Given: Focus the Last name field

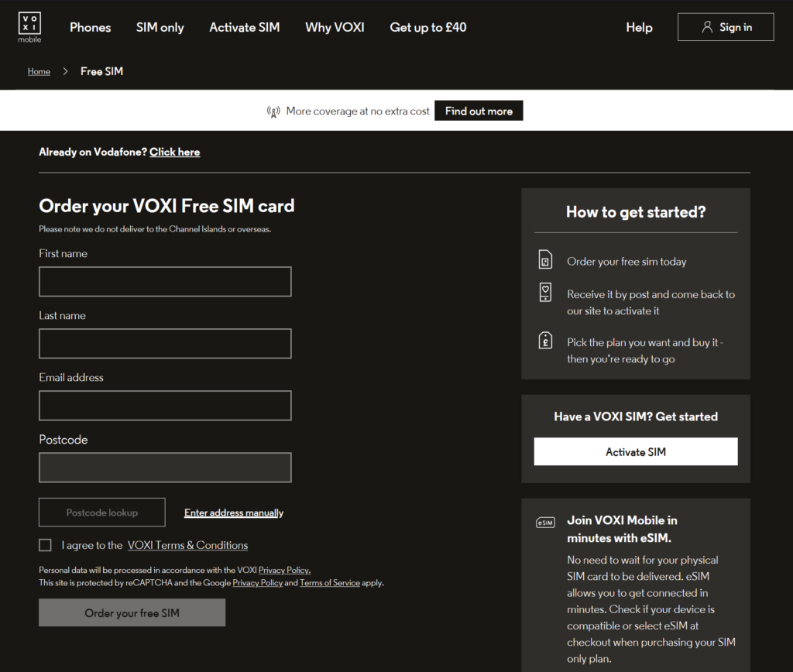Looking at the screenshot, I should coord(165,343).
